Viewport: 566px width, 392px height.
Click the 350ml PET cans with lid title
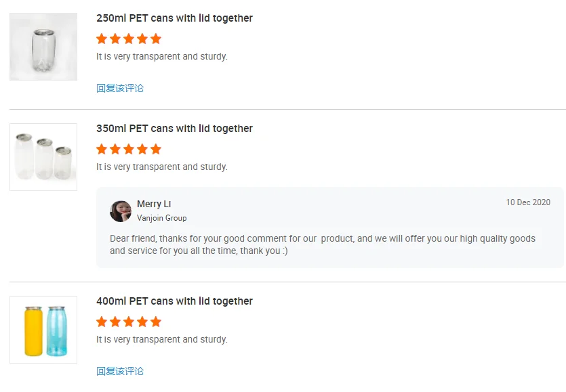click(x=174, y=129)
